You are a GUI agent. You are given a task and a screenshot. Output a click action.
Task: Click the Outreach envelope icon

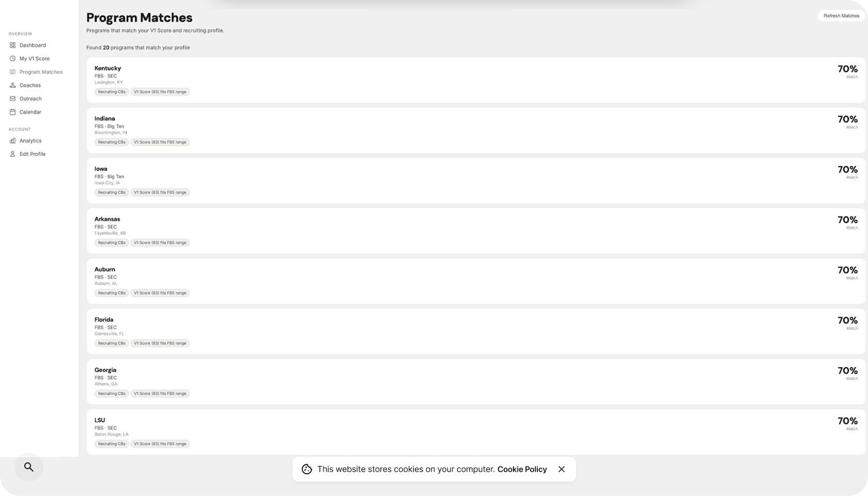coord(12,99)
